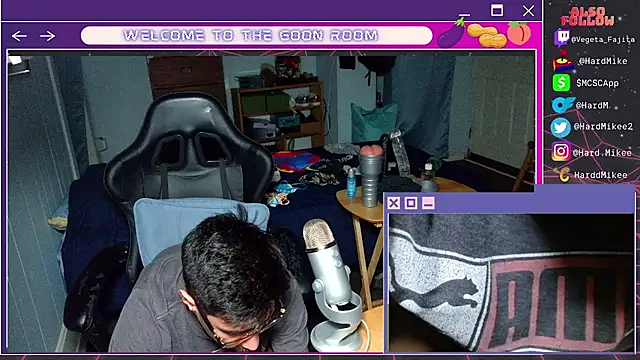Click the X icon on small inset window
The width and height of the screenshot is (640, 360).
tap(393, 203)
